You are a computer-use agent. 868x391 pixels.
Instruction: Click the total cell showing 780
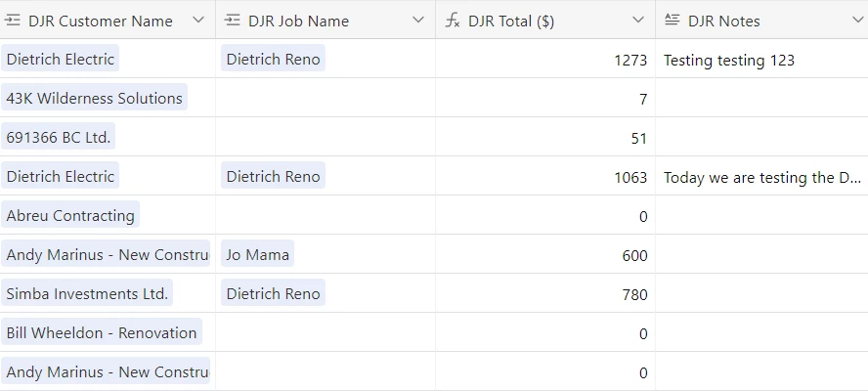(x=545, y=293)
